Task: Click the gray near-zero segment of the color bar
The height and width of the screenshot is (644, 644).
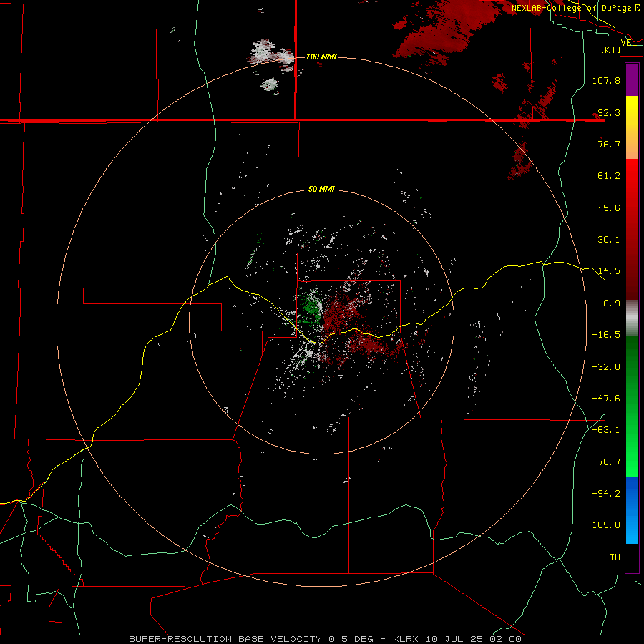Action: [632, 318]
